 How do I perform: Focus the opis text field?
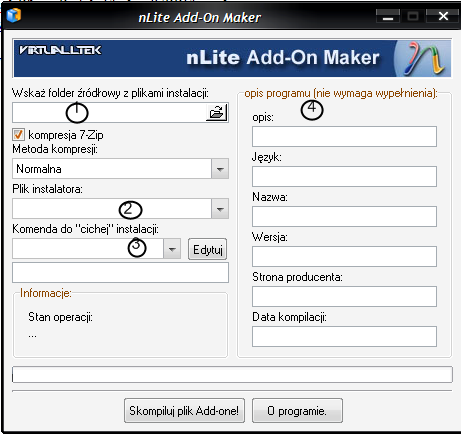tap(344, 136)
